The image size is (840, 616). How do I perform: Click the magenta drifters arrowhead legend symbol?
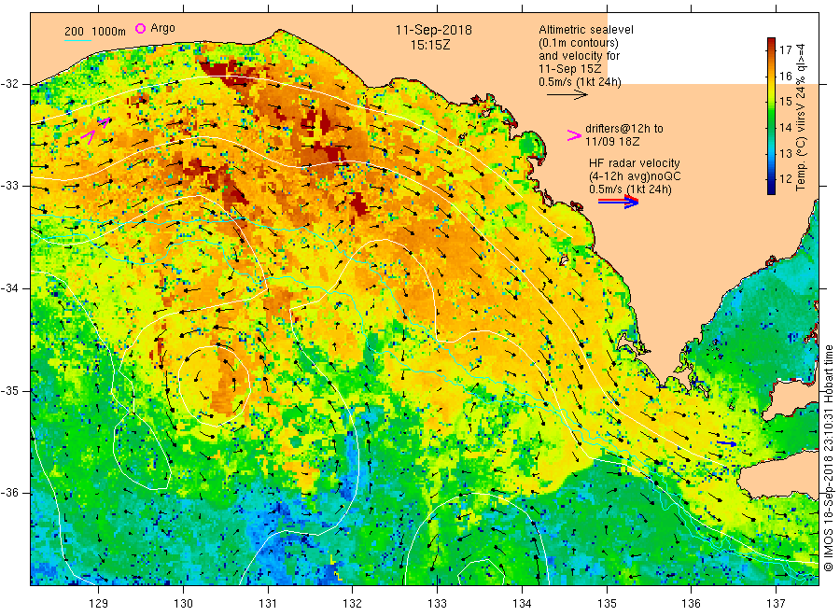(574, 135)
